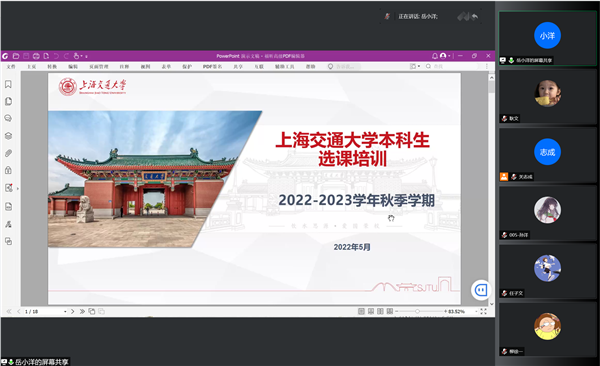Select the 志成 participant video tile
The height and width of the screenshot is (366, 600).
click(547, 155)
